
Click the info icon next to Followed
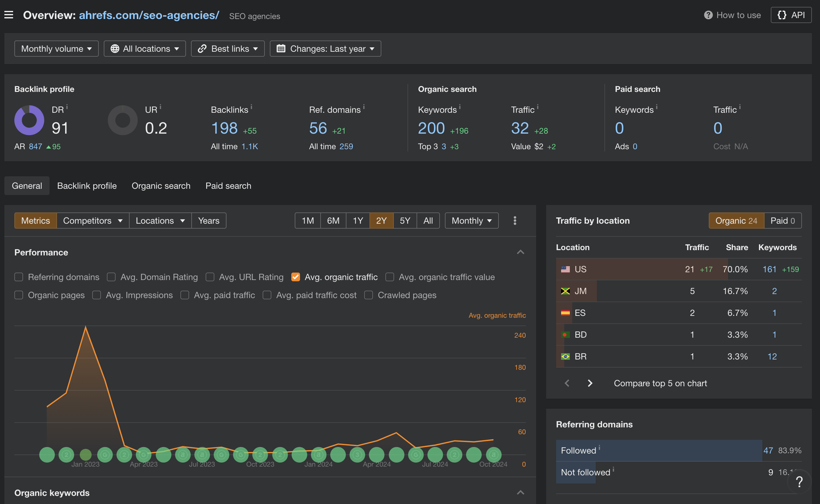point(599,448)
